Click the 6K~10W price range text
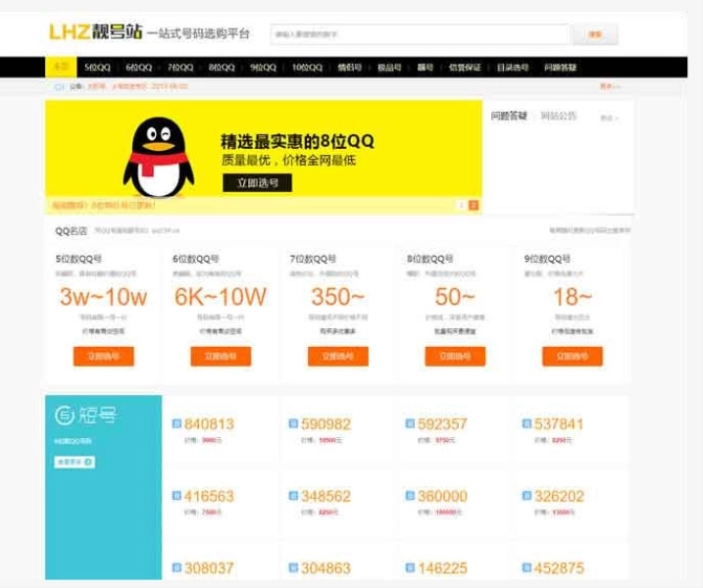This screenshot has height=588, width=703. tap(221, 297)
